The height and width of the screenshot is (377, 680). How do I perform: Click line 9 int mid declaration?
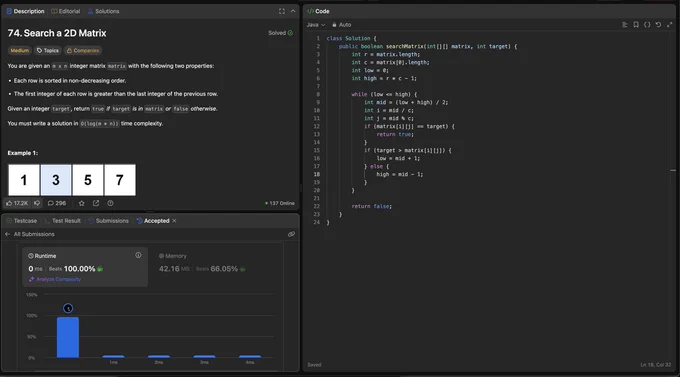pos(406,102)
